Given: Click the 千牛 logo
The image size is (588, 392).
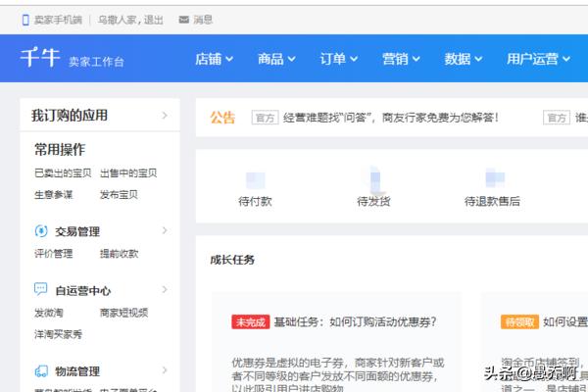Looking at the screenshot, I should click(x=40, y=58).
